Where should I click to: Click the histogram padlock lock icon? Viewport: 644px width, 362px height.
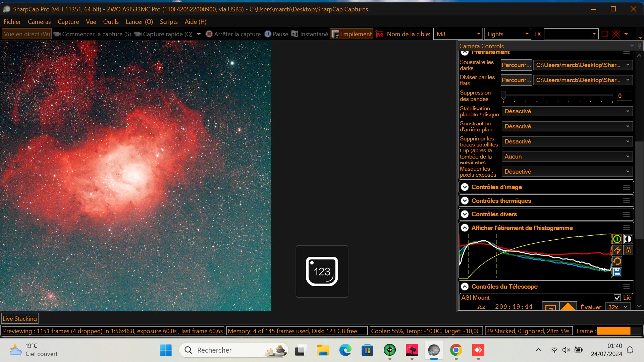click(x=628, y=250)
